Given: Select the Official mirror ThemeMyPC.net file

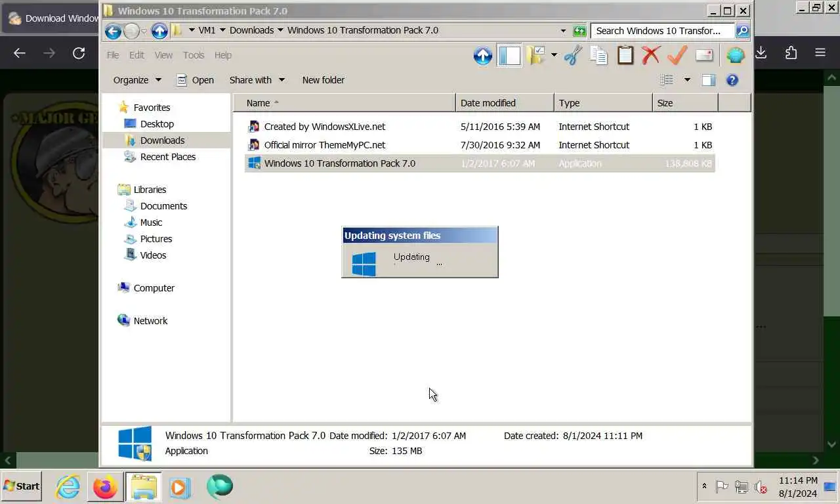Looking at the screenshot, I should (479, 145).
